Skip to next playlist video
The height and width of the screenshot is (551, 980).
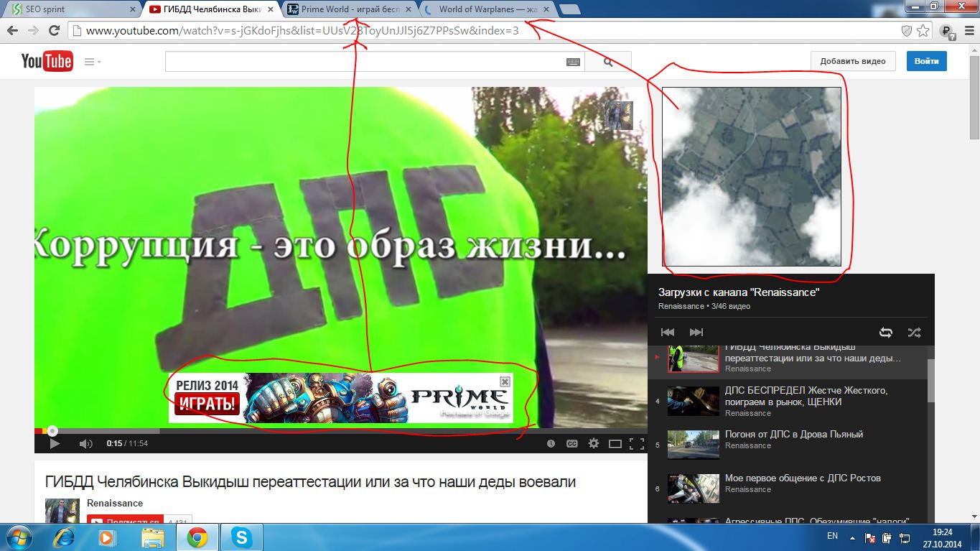[696, 333]
